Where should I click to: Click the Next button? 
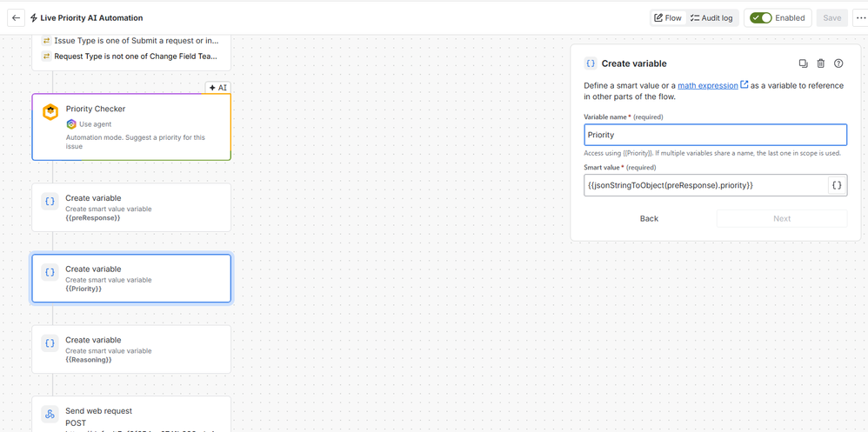[782, 218]
